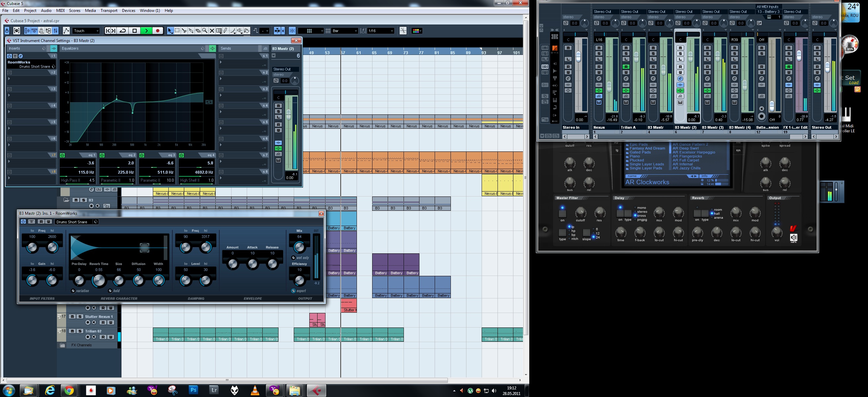Image resolution: width=868 pixels, height=397 pixels.
Task: Click the red Record button
Action: (x=158, y=31)
